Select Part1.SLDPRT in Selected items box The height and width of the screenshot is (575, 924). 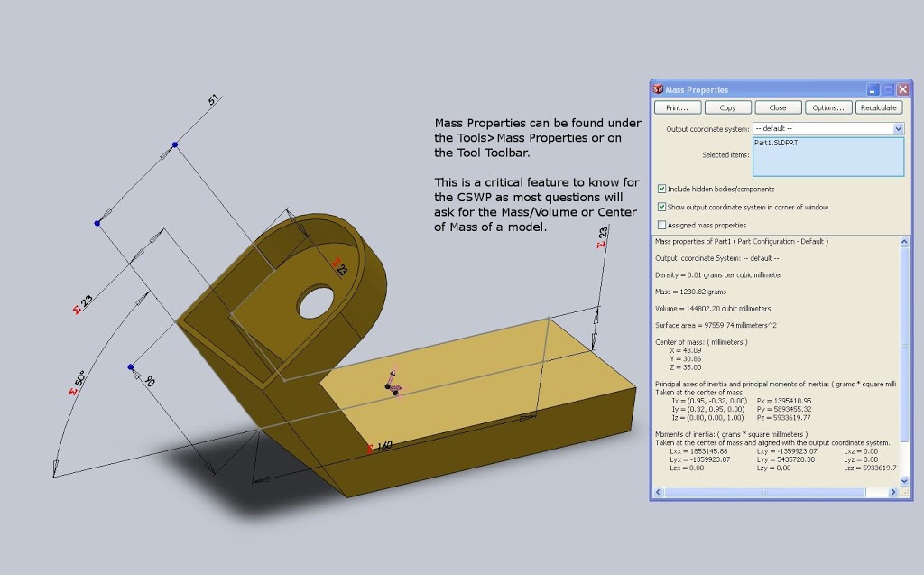tap(775, 143)
